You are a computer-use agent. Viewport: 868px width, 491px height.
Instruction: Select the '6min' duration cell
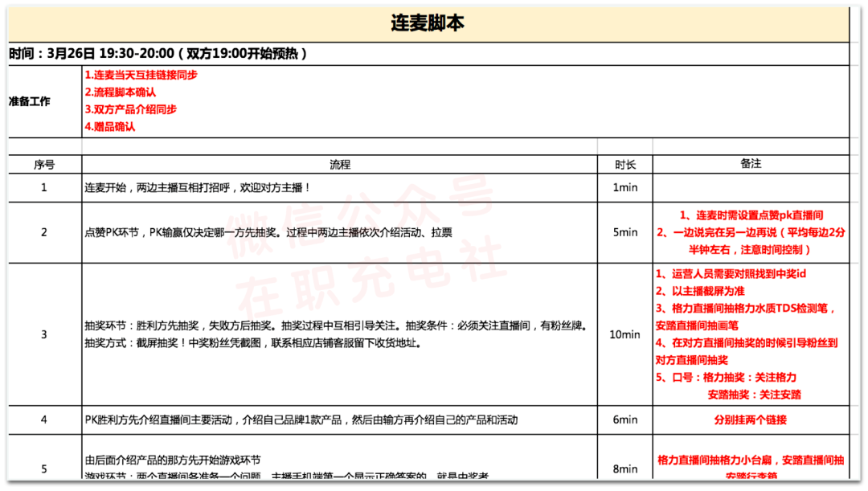(x=625, y=420)
